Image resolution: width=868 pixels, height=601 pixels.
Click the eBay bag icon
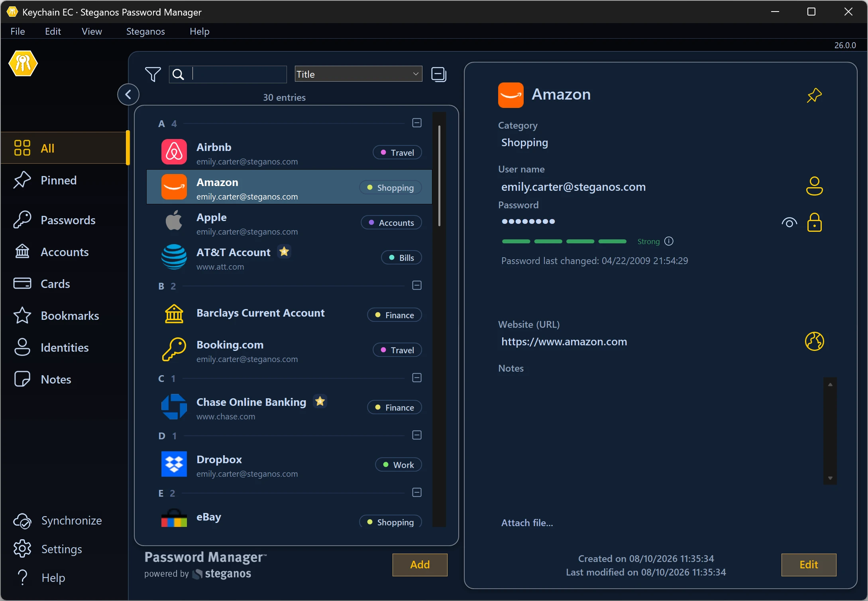[174, 518]
